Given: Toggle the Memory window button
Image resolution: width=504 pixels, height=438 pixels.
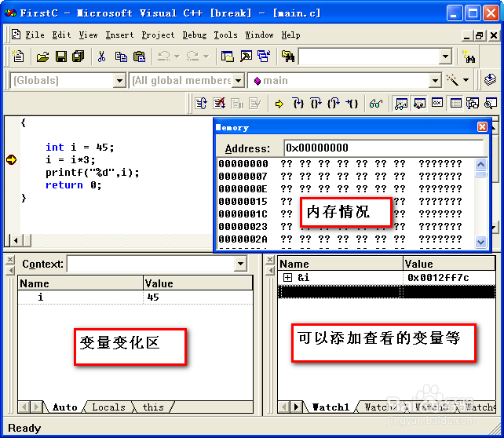Looking at the screenshot, I should point(455,104).
